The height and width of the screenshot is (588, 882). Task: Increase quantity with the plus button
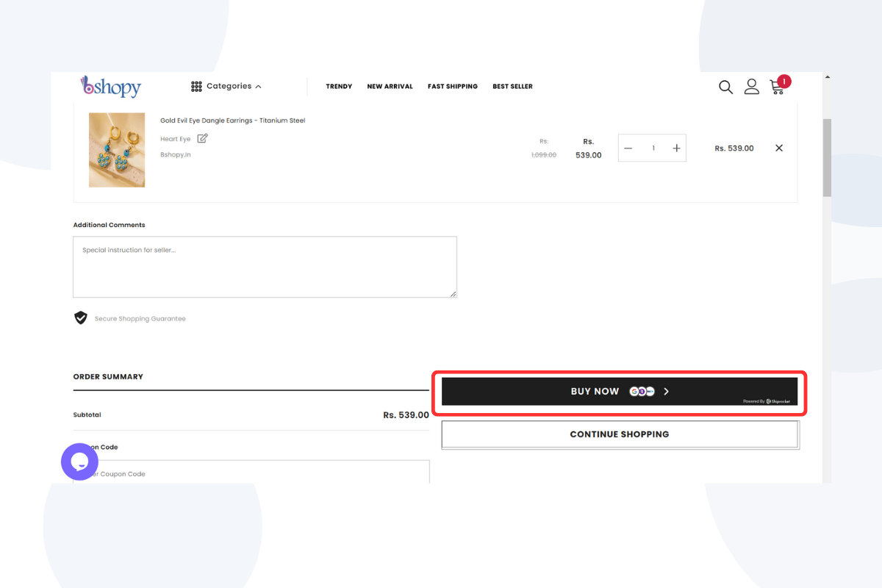tap(676, 148)
